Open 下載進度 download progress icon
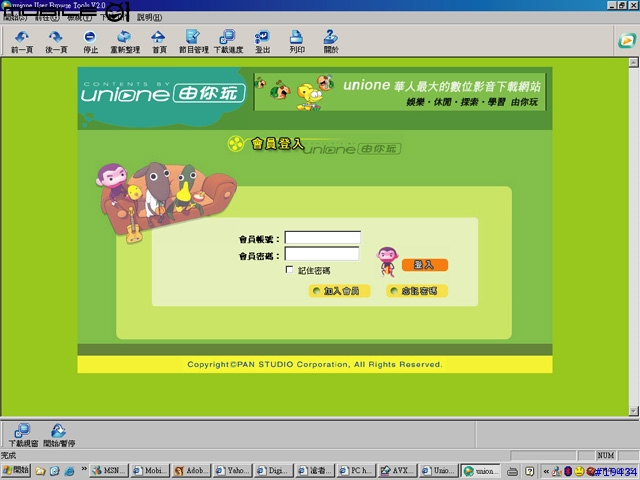This screenshot has width=640, height=480. pos(228,42)
